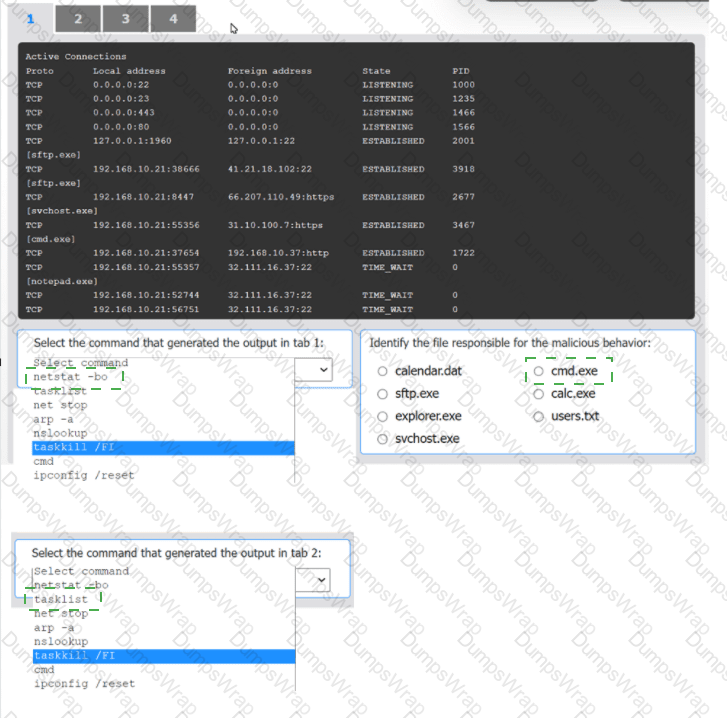Choose arp -a in tab 2 command list
The height and width of the screenshot is (718, 727).
[x=53, y=627]
